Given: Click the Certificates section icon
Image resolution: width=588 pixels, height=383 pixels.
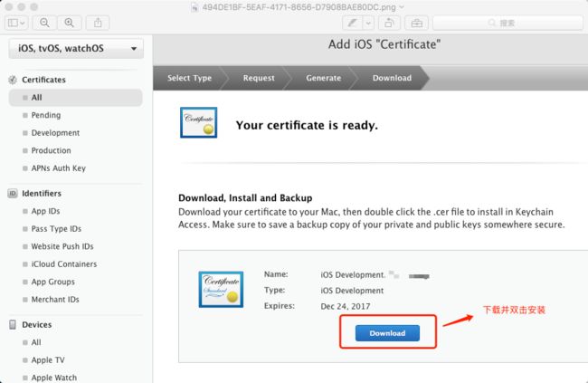Looking at the screenshot, I should [13, 80].
